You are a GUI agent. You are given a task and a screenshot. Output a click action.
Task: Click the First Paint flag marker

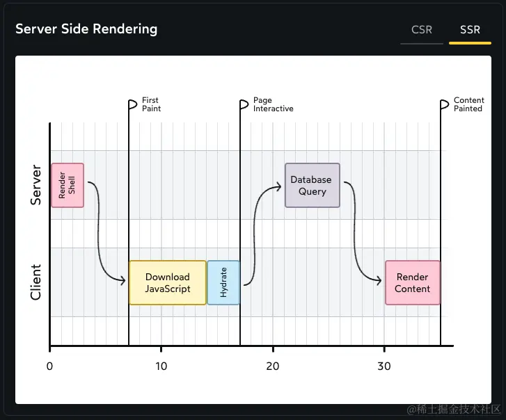pyautogui.click(x=133, y=104)
